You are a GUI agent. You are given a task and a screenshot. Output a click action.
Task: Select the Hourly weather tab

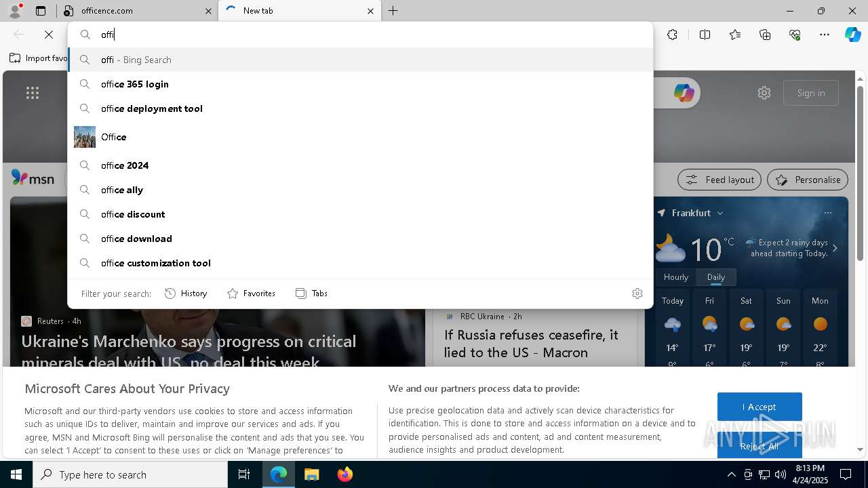[x=676, y=277]
